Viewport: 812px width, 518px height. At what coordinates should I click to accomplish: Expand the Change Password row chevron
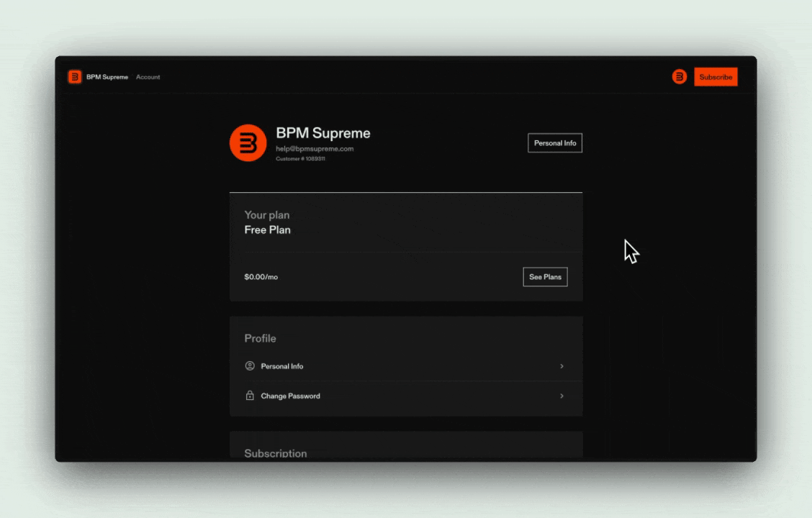[562, 396]
